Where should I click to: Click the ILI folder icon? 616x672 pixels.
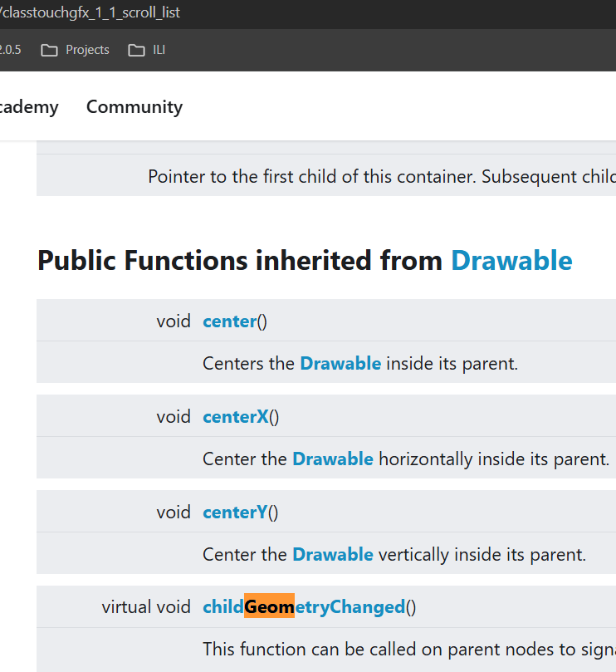pyautogui.click(x=135, y=50)
